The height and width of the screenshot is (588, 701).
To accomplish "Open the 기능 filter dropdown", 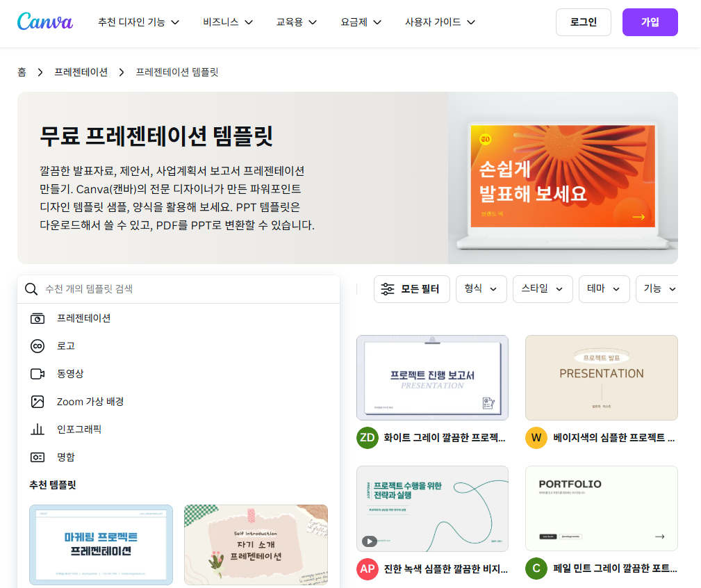I will coord(657,289).
